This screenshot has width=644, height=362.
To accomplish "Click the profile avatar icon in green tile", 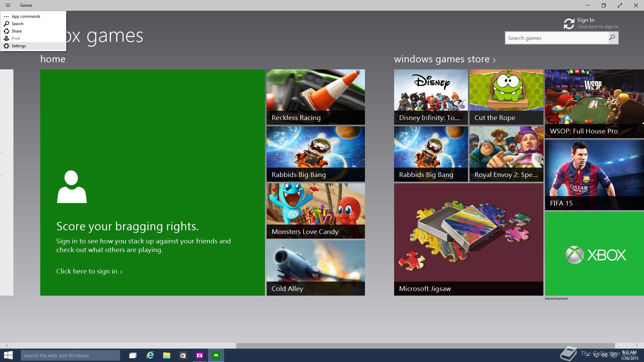I will click(72, 187).
